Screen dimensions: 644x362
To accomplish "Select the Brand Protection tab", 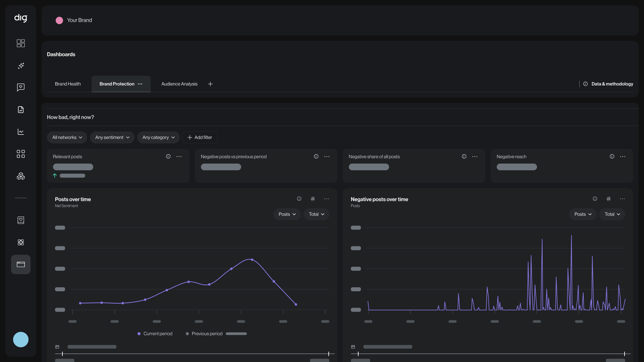I will coord(117,84).
